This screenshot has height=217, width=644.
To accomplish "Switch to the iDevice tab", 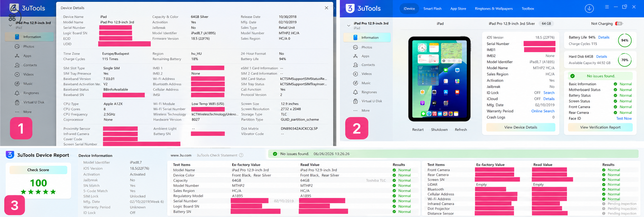I will point(409,9).
